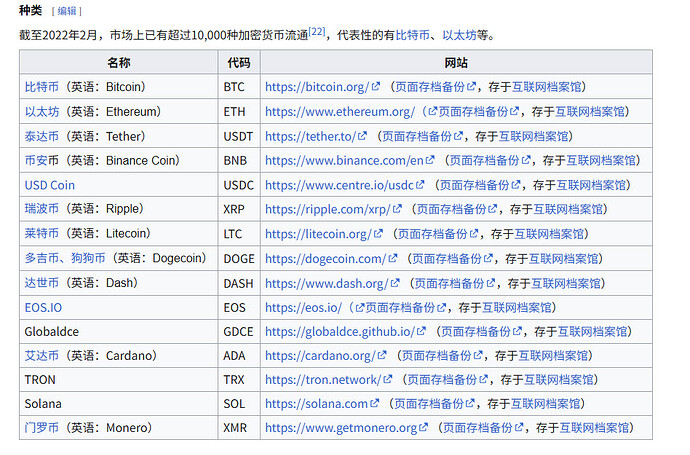
Task: Open 页面存档备份 link in the SOL row
Action: [x=434, y=404]
